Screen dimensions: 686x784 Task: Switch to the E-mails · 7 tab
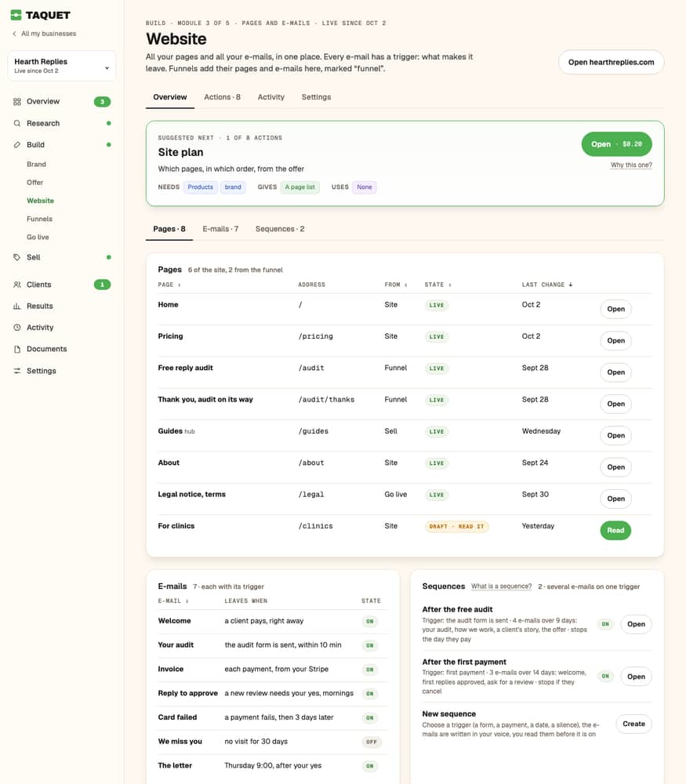(220, 229)
